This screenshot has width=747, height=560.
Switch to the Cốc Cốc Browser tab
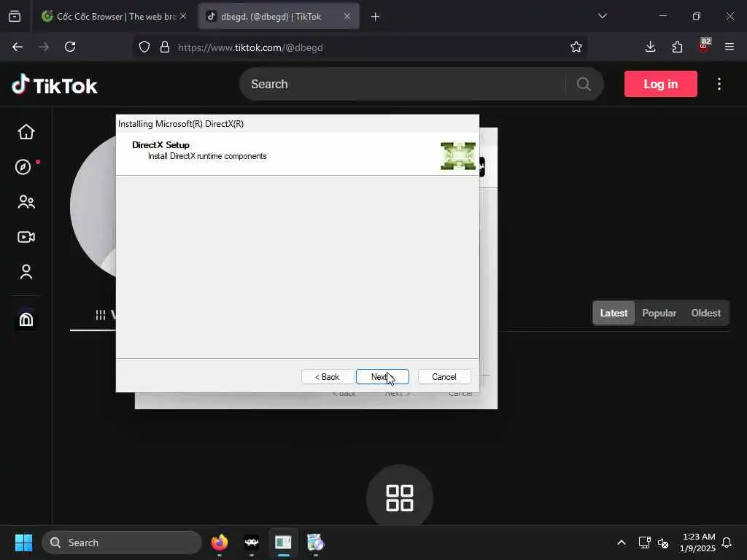click(115, 17)
